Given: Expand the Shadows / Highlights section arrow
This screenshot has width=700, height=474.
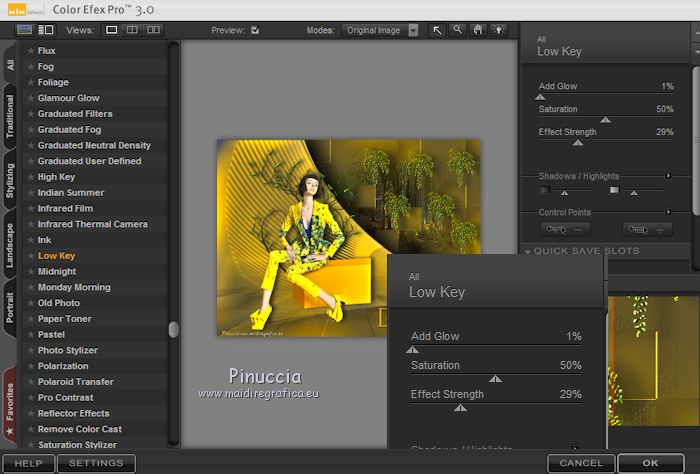Looking at the screenshot, I should coord(668,176).
